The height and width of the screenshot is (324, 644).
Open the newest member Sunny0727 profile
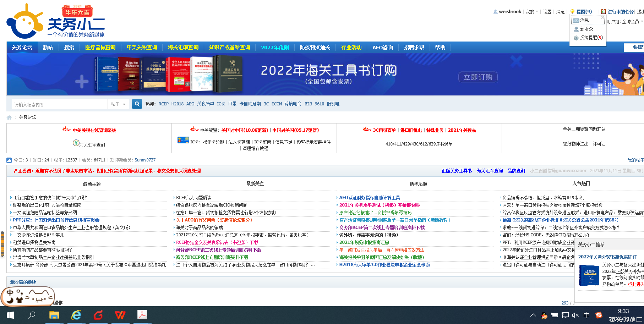pos(145,160)
